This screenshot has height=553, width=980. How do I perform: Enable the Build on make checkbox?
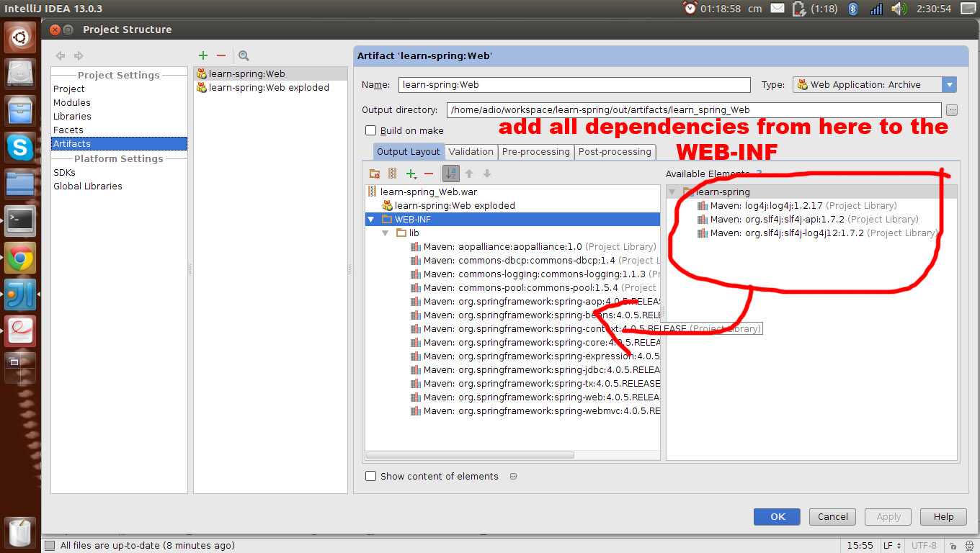(x=371, y=130)
